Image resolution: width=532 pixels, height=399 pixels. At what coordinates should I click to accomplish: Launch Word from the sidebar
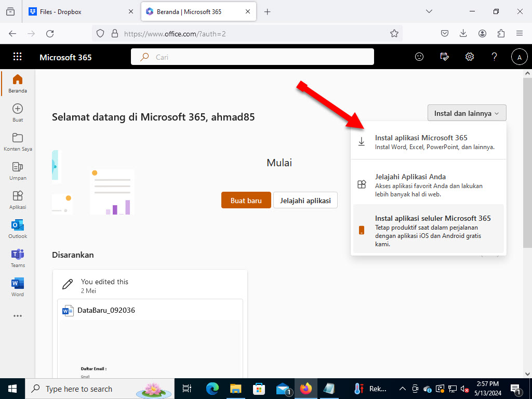point(17,286)
